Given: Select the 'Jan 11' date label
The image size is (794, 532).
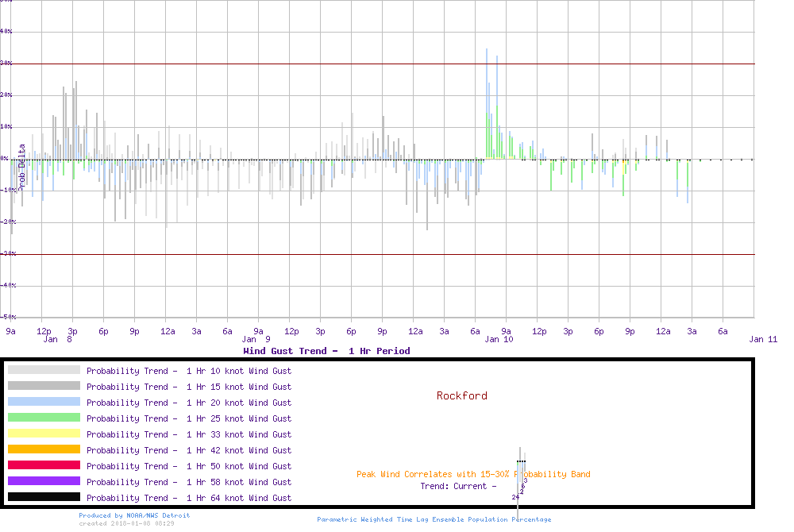Looking at the screenshot, I should click(x=763, y=339).
